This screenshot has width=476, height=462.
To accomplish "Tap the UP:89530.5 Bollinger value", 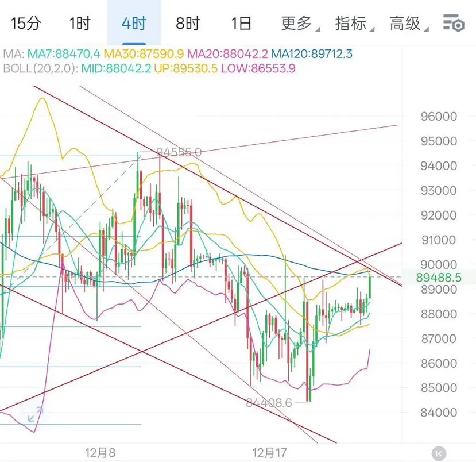I will click(186, 68).
